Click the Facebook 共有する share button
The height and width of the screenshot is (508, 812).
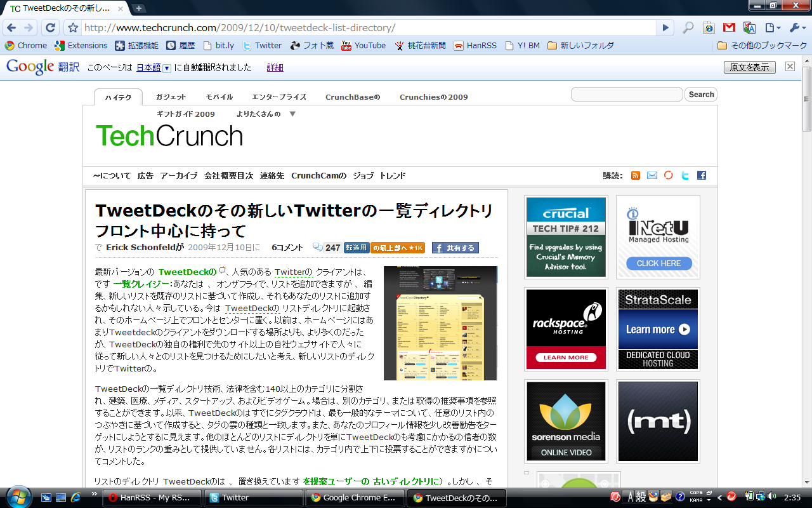(x=455, y=248)
